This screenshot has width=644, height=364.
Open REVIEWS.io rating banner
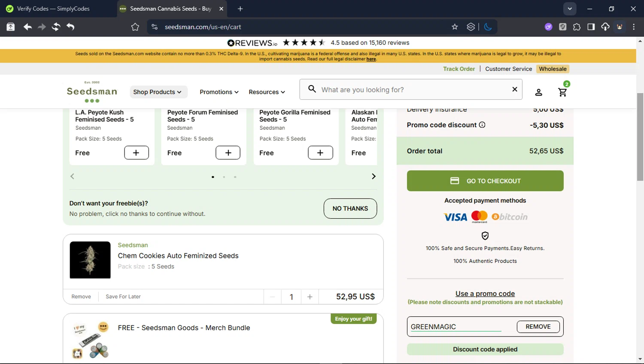tap(318, 43)
